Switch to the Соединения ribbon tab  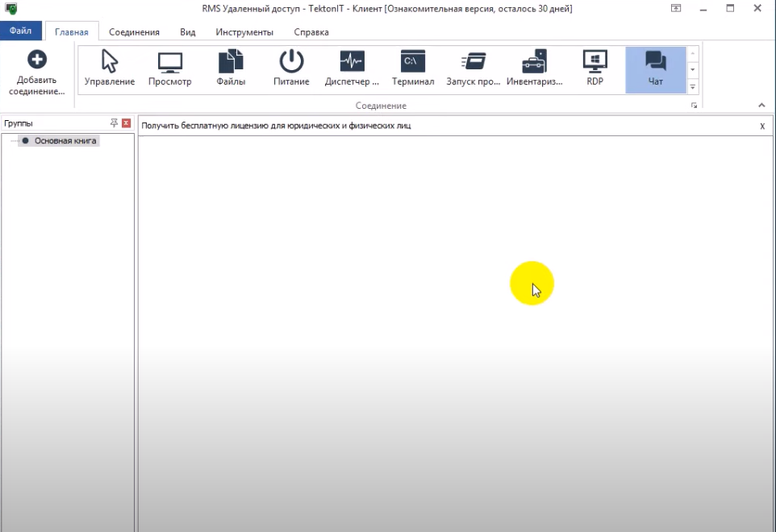pyautogui.click(x=134, y=31)
